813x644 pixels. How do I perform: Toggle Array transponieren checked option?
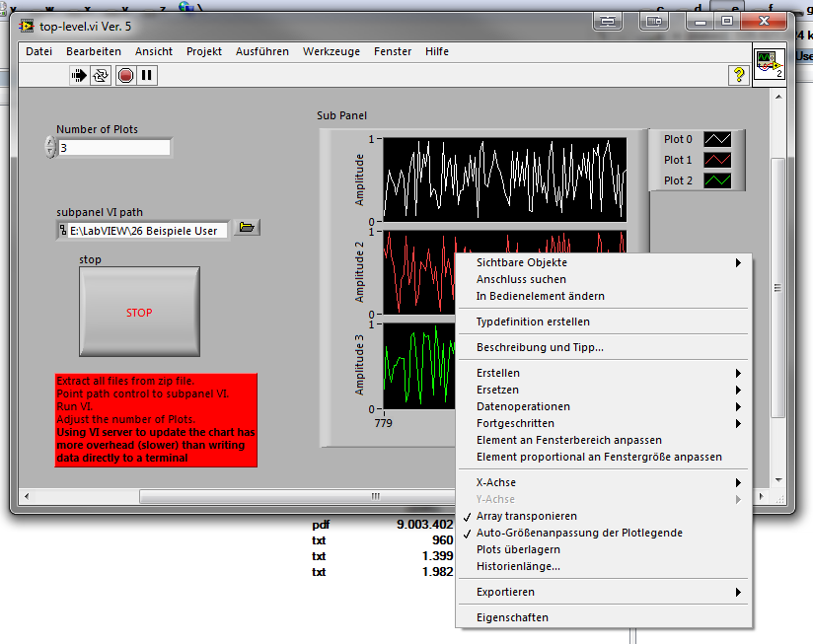526,516
